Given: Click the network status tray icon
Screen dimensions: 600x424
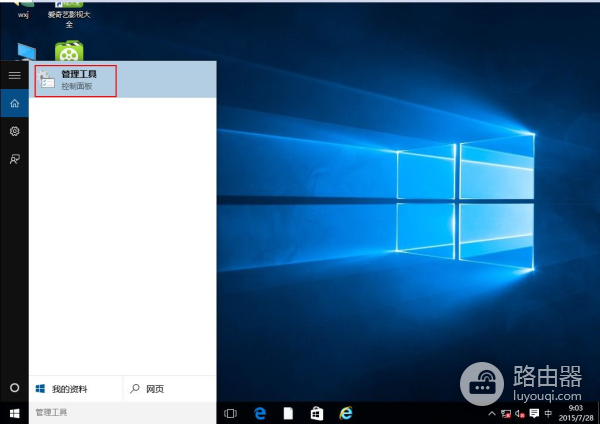Looking at the screenshot, I should coord(506,413).
